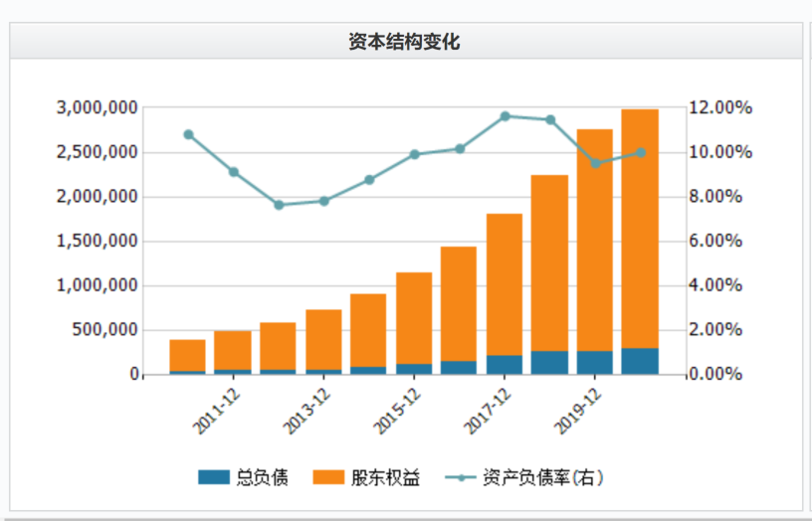Click the 3,000,000 left axis value
Image resolution: width=812 pixels, height=521 pixels.
click(x=98, y=107)
